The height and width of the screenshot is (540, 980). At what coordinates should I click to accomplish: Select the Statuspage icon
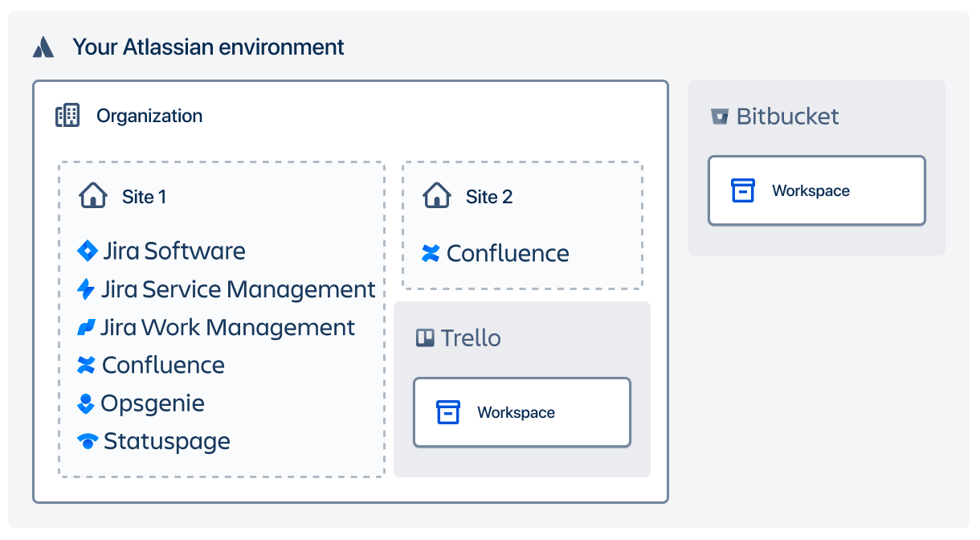pos(87,440)
